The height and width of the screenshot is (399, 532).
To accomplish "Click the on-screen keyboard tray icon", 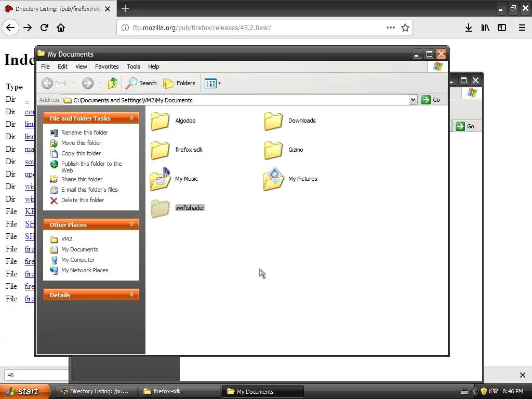I will (x=464, y=392).
